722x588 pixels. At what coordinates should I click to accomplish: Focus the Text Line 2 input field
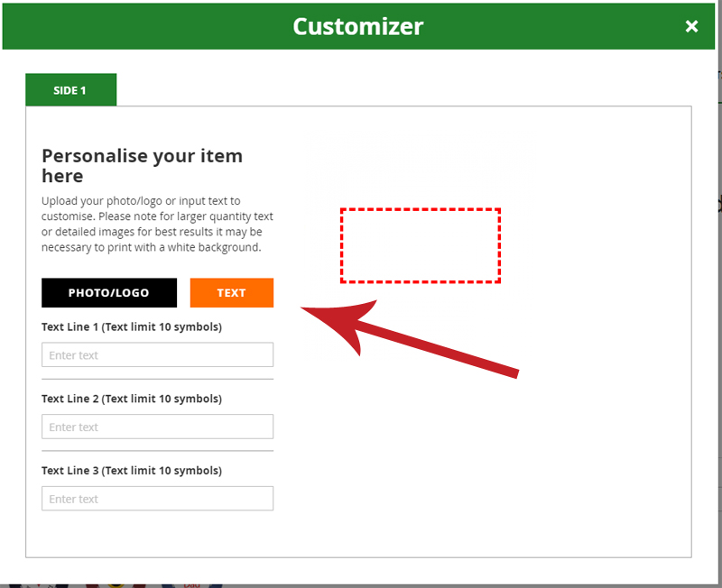(x=157, y=427)
